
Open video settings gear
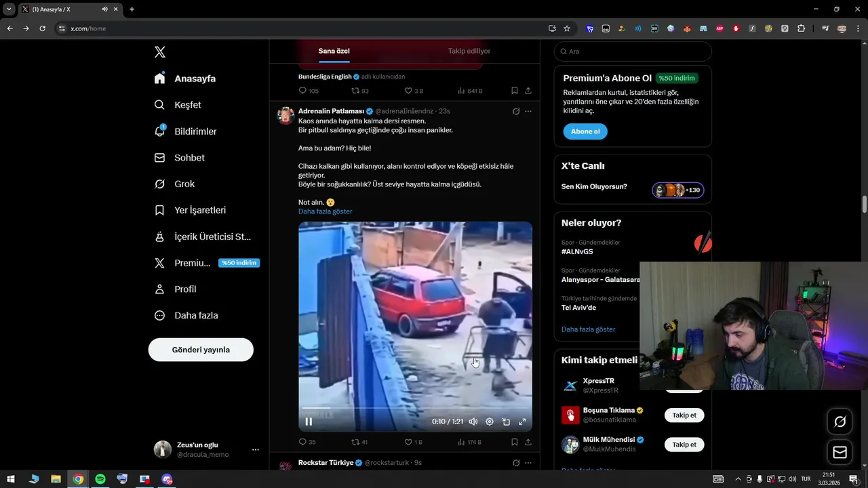click(490, 422)
